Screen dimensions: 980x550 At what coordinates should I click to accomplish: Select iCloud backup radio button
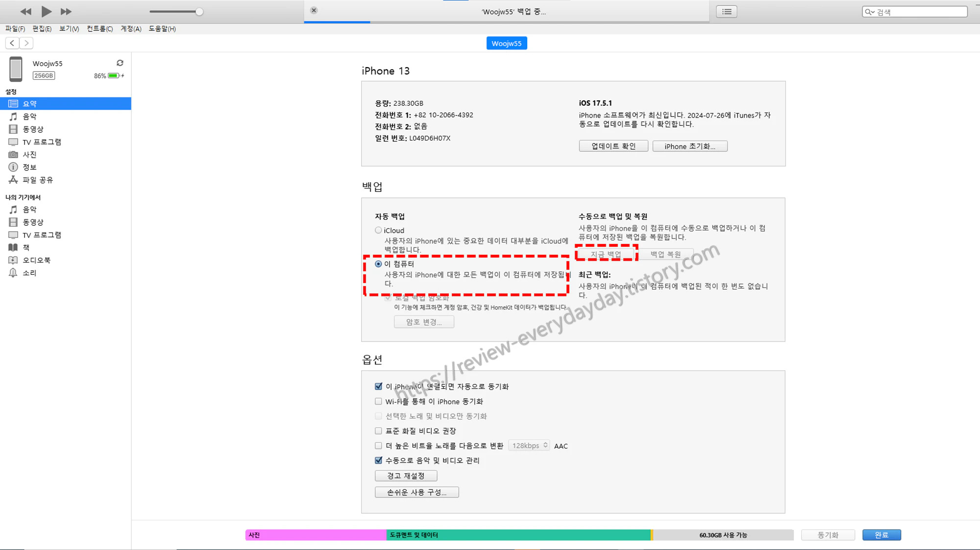pyautogui.click(x=378, y=230)
